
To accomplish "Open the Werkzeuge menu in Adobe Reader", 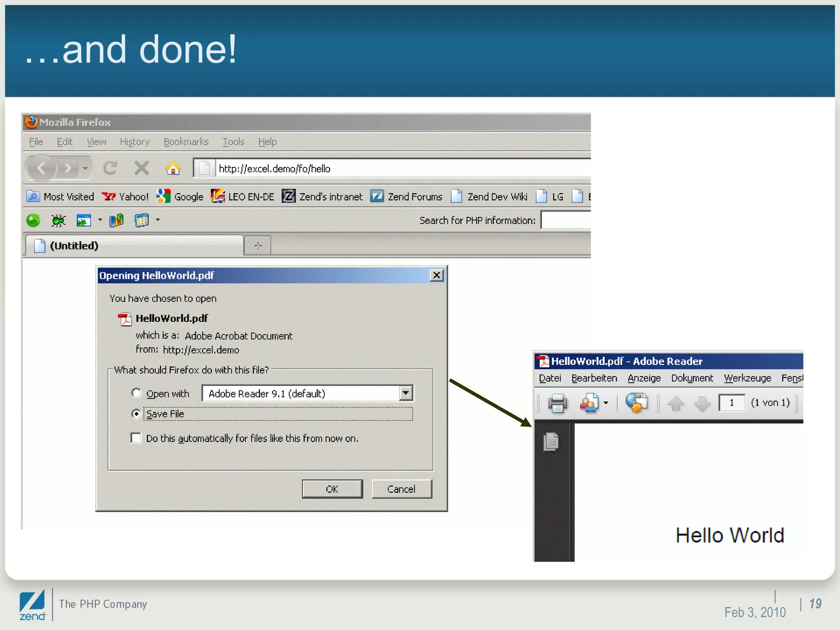I will 748,378.
